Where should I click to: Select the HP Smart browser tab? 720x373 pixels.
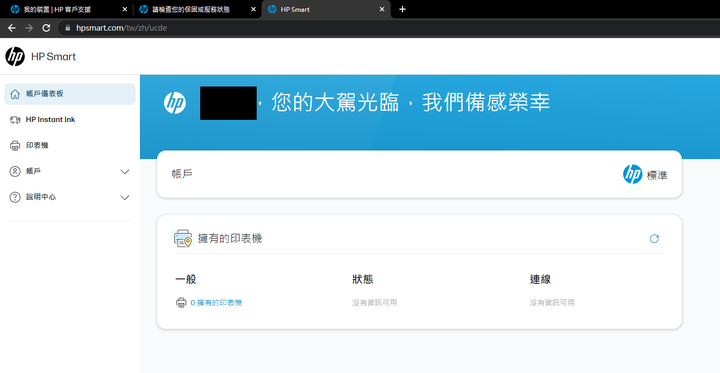(x=326, y=9)
